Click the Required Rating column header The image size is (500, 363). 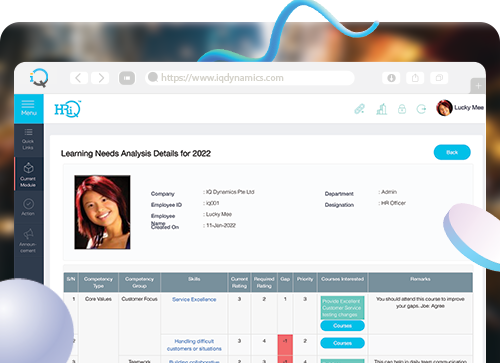(264, 282)
